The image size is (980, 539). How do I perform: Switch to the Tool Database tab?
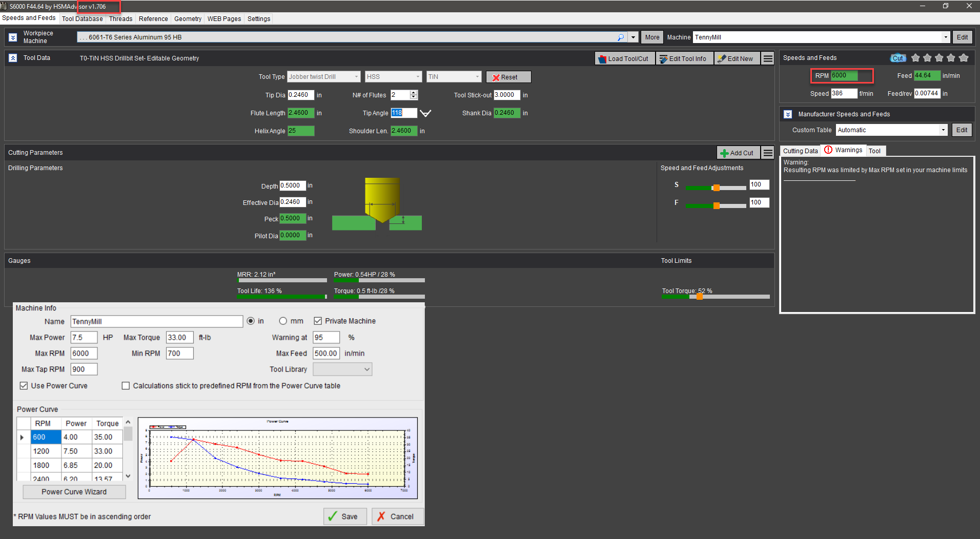click(x=82, y=19)
